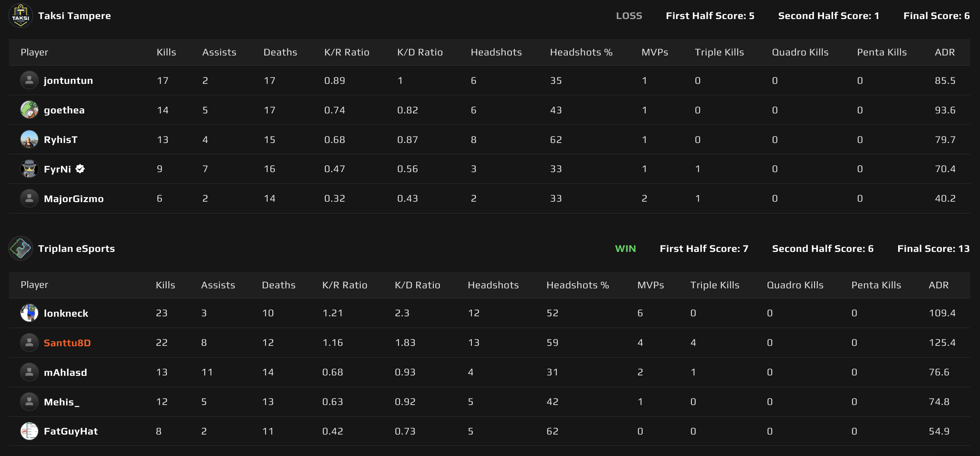This screenshot has height=456, width=980.
Task: Click the WIN label for Triplan eSports
Action: coord(625,248)
